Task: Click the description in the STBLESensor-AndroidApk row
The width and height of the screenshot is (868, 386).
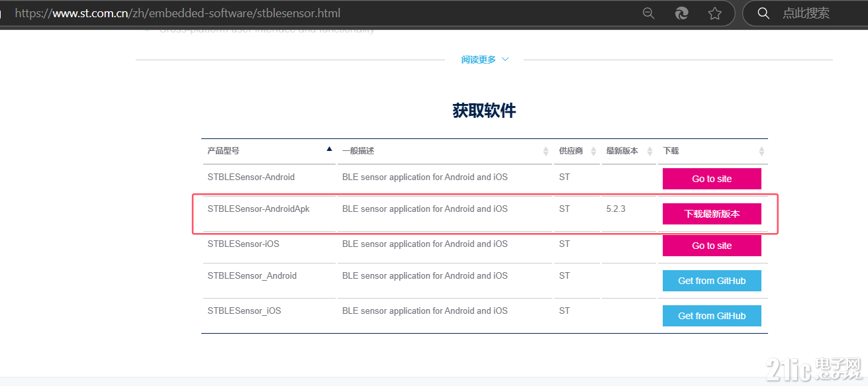Action: (425, 209)
